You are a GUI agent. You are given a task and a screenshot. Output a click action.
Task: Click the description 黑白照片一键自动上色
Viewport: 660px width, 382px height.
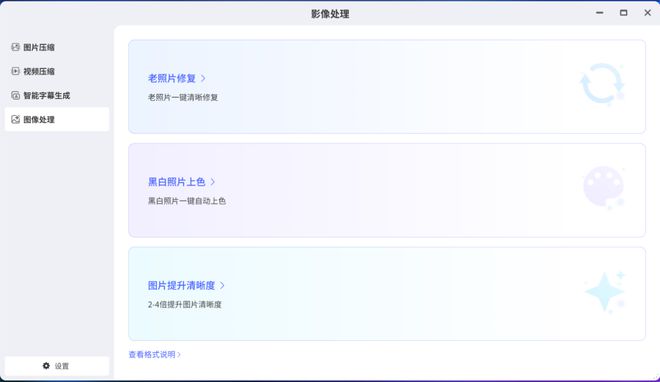pyautogui.click(x=186, y=201)
